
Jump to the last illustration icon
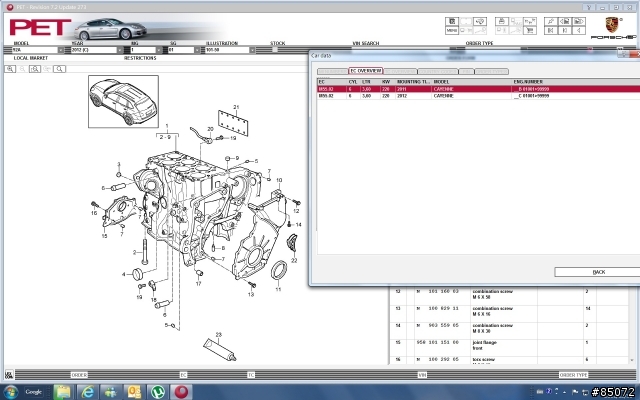click(x=564, y=30)
